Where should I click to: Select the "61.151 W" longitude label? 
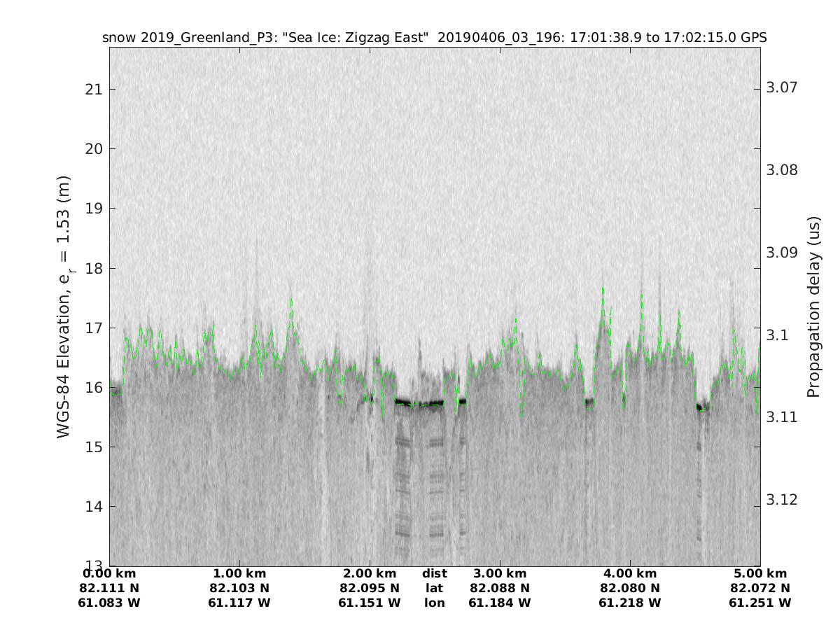click(370, 603)
